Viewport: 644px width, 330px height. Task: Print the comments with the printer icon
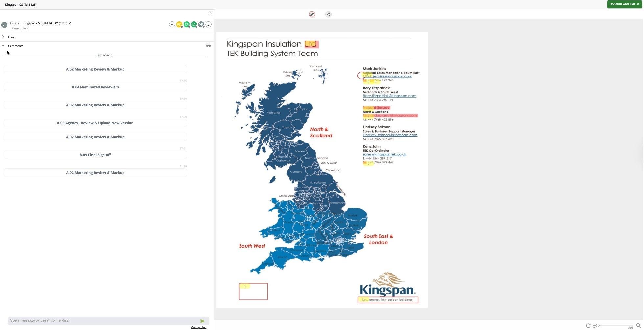click(x=208, y=46)
